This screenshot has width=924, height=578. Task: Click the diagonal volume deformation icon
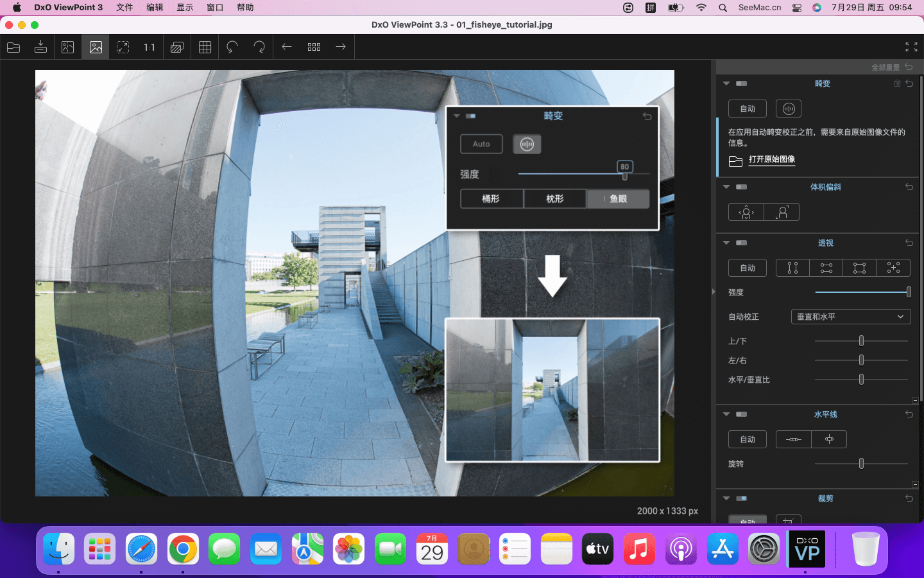[782, 212]
